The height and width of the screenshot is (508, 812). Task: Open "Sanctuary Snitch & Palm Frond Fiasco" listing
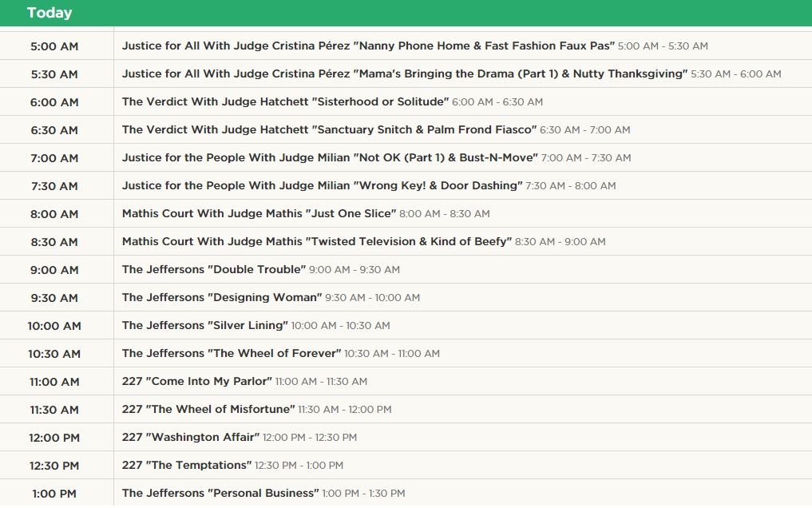[x=330, y=129]
